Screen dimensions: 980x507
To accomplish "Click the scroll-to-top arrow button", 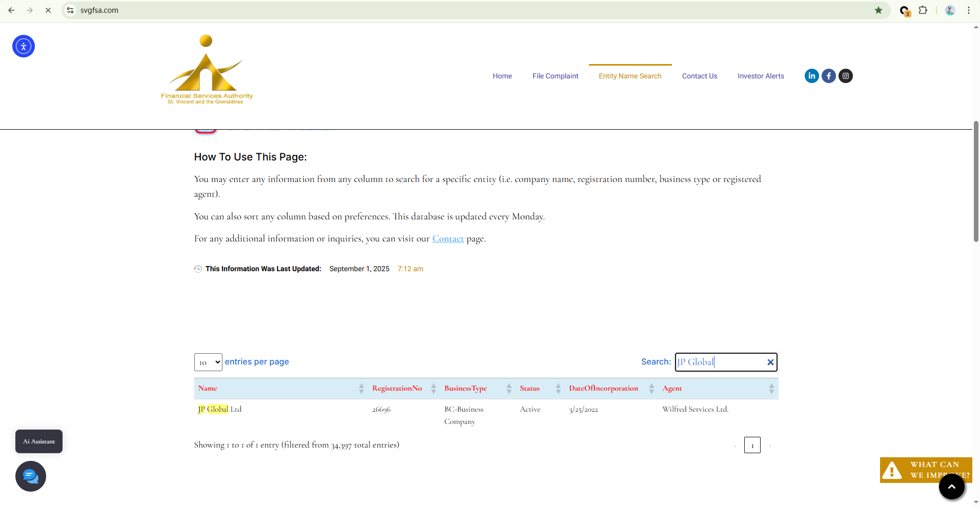I will [951, 486].
